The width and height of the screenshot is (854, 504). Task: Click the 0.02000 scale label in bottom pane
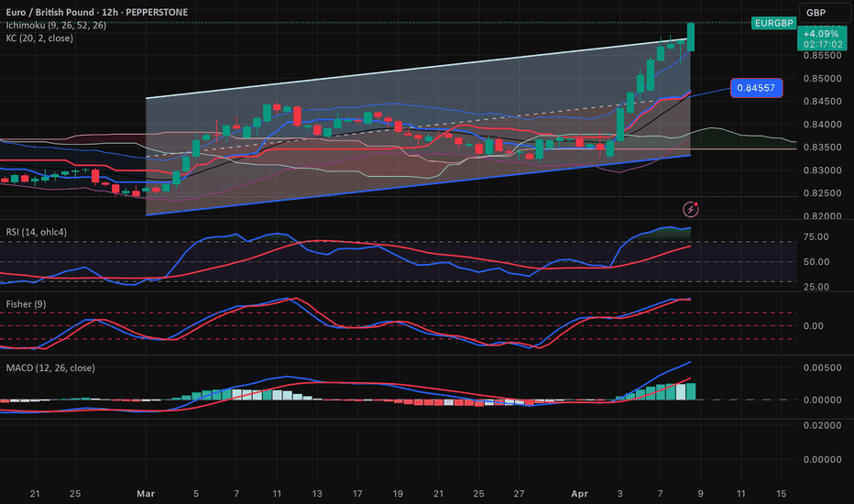[x=823, y=425]
